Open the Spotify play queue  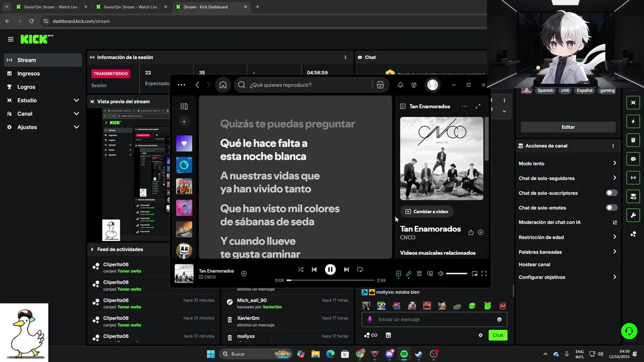419,274
